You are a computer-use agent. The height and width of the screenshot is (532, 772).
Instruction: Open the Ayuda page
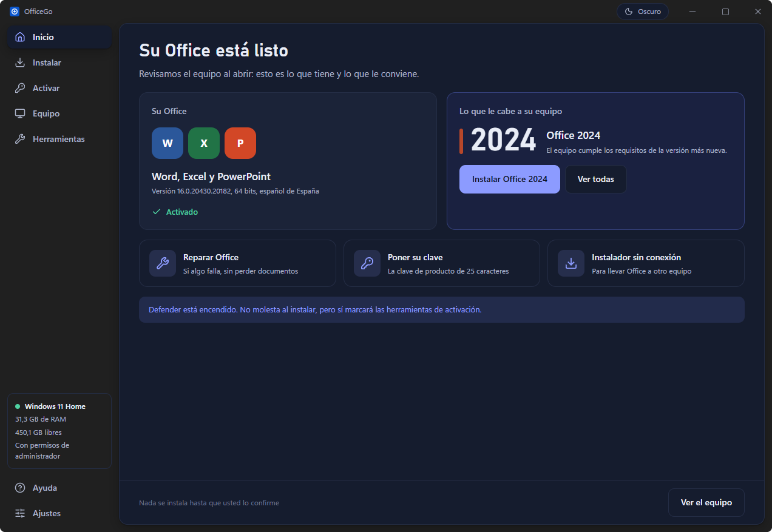coord(59,488)
